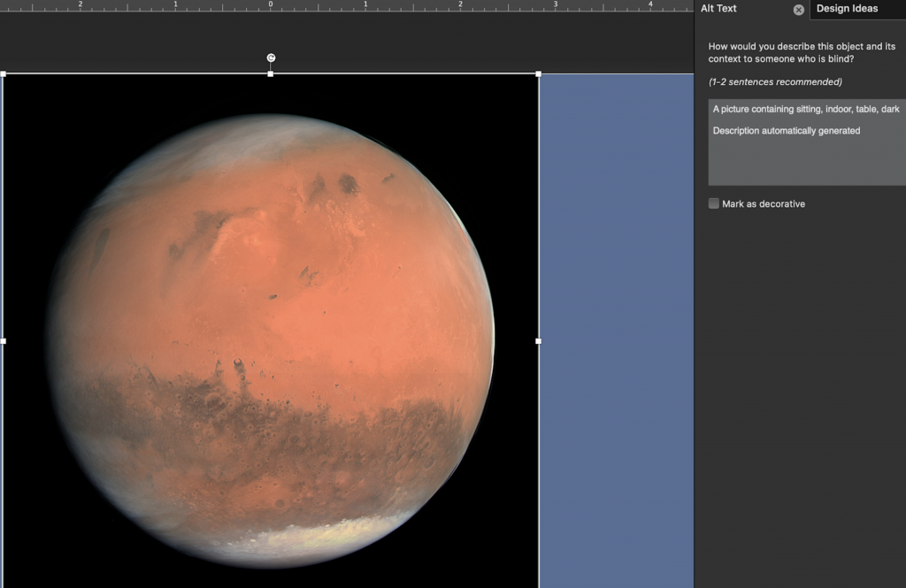This screenshot has width=906, height=588.
Task: Select the Mars planet picture
Action: point(271,336)
